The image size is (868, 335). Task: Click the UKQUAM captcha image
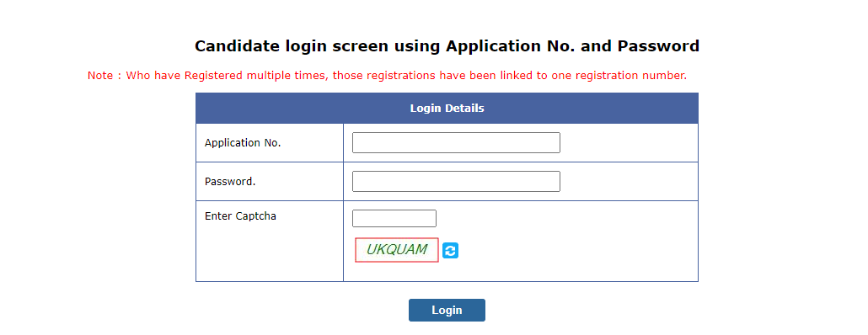click(397, 250)
